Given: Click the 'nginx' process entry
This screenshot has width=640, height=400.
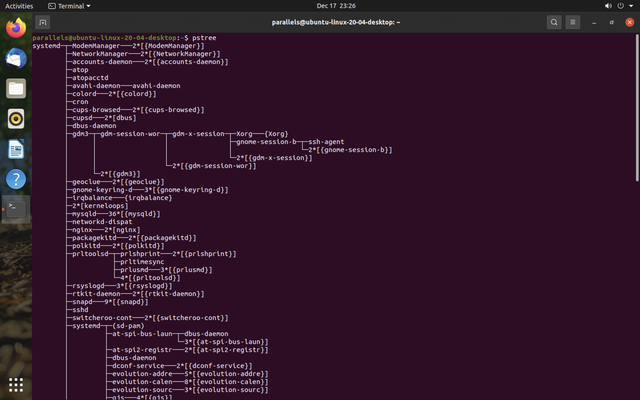Looking at the screenshot, I should tap(82, 230).
